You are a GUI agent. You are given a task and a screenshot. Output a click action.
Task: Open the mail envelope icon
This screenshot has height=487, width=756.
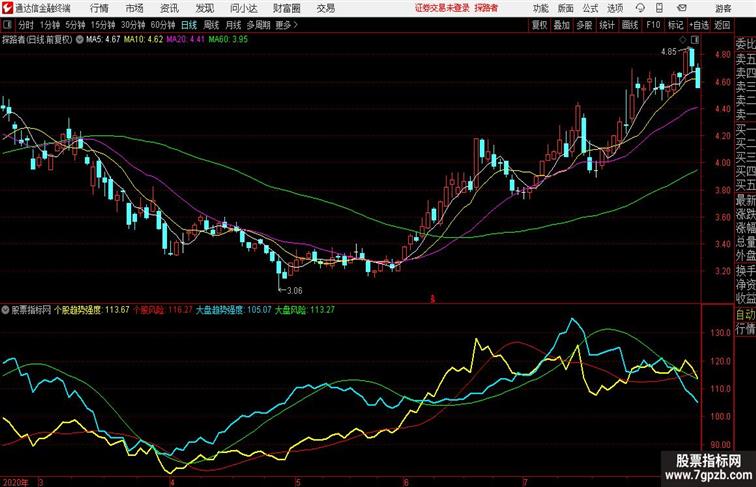[x=682, y=8]
